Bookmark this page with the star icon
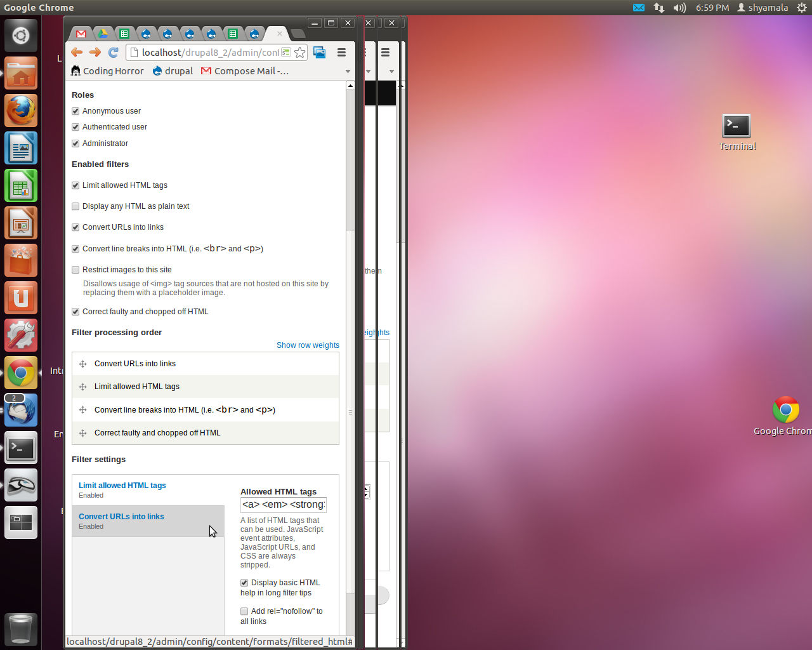The image size is (812, 650). coord(300,53)
